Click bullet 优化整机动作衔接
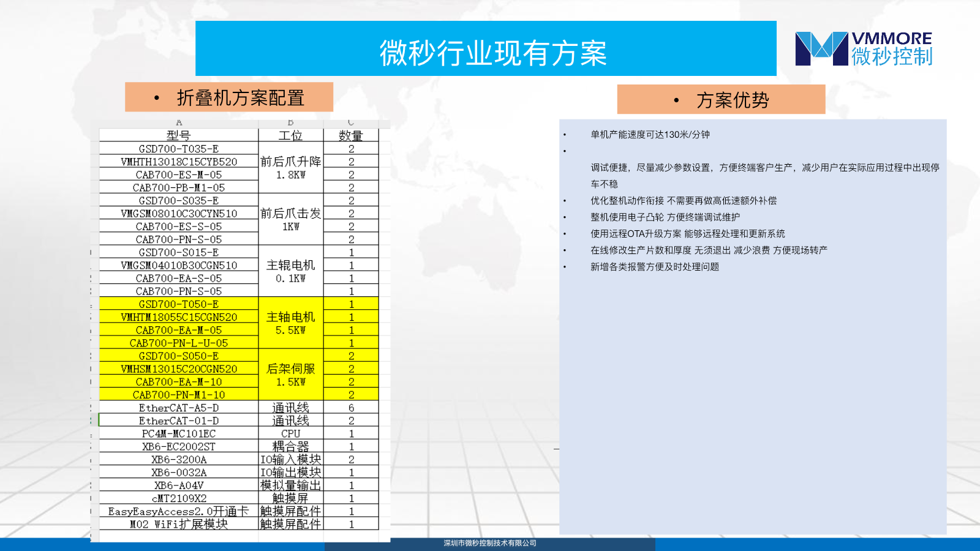 point(684,201)
